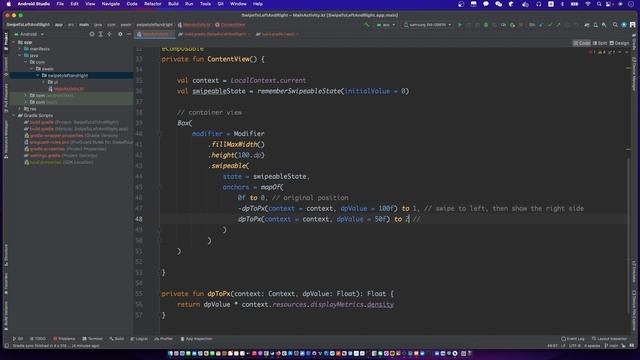Open the File menu
The height and width of the screenshot is (360, 640).
[60, 4]
